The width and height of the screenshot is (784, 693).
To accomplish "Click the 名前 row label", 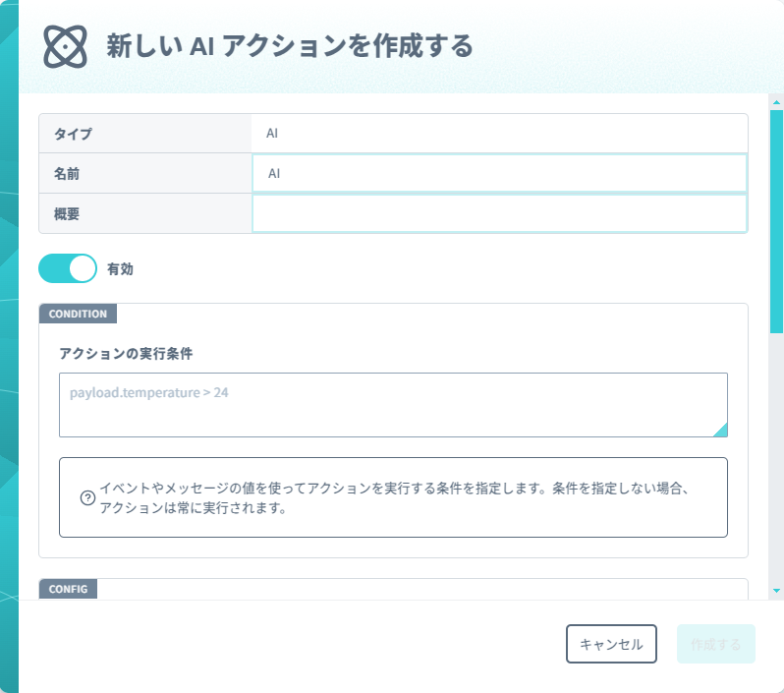I will tap(67, 174).
